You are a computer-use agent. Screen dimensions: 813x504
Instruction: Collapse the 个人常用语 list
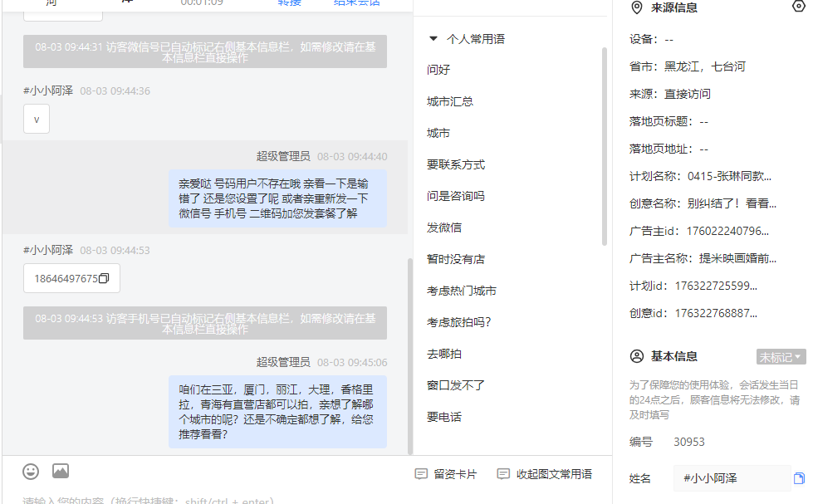(433, 38)
